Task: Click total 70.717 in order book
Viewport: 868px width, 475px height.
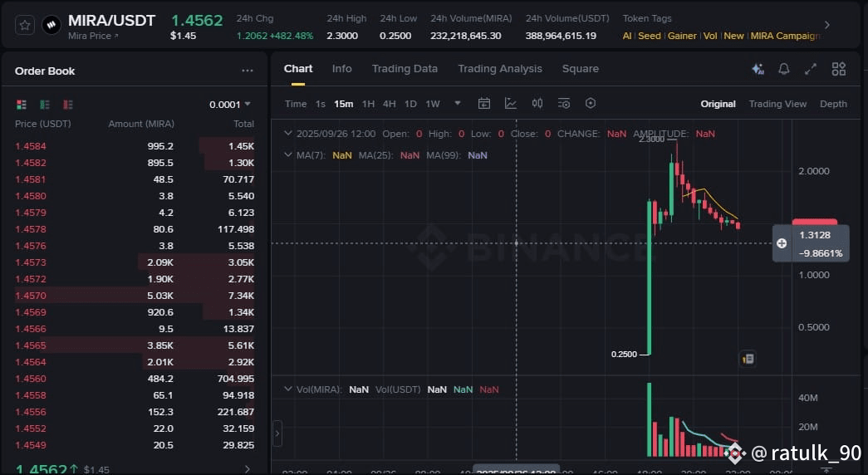Action: click(x=238, y=179)
